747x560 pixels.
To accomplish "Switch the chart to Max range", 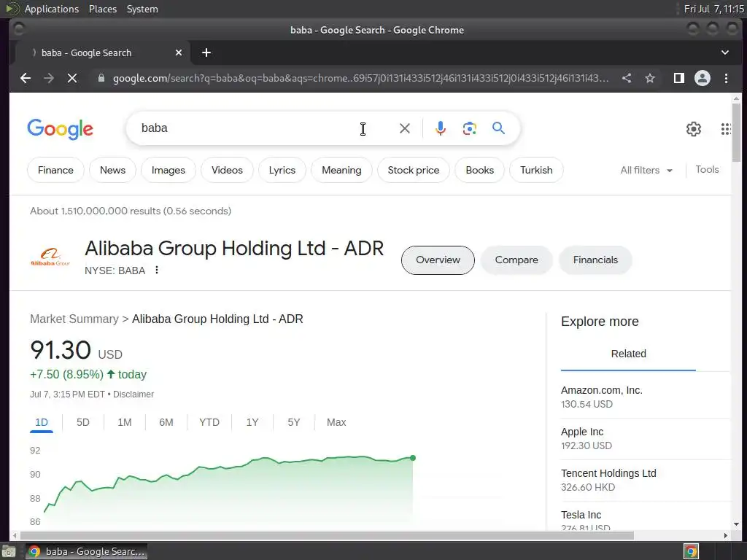I will pyautogui.click(x=336, y=422).
